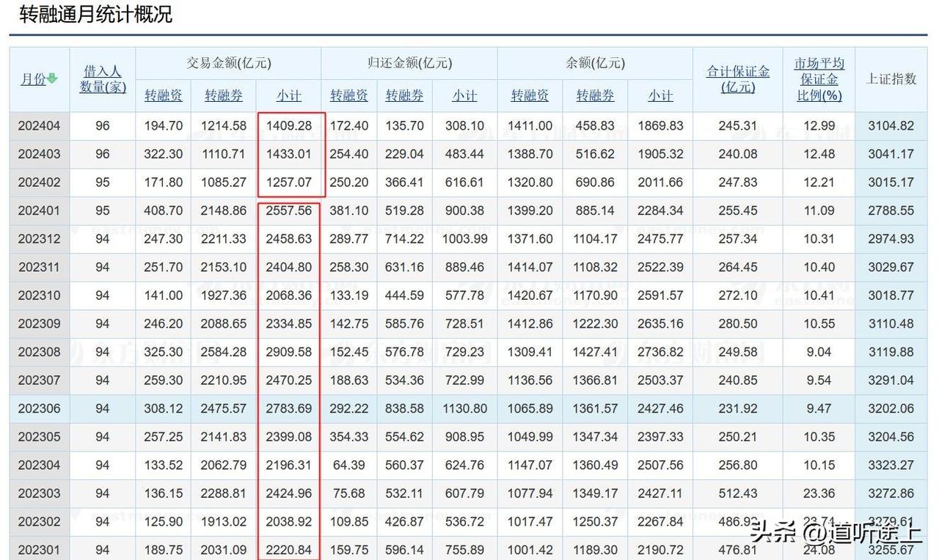939x560 pixels.
Task: Select month cell 202303
Action: [x=40, y=493]
